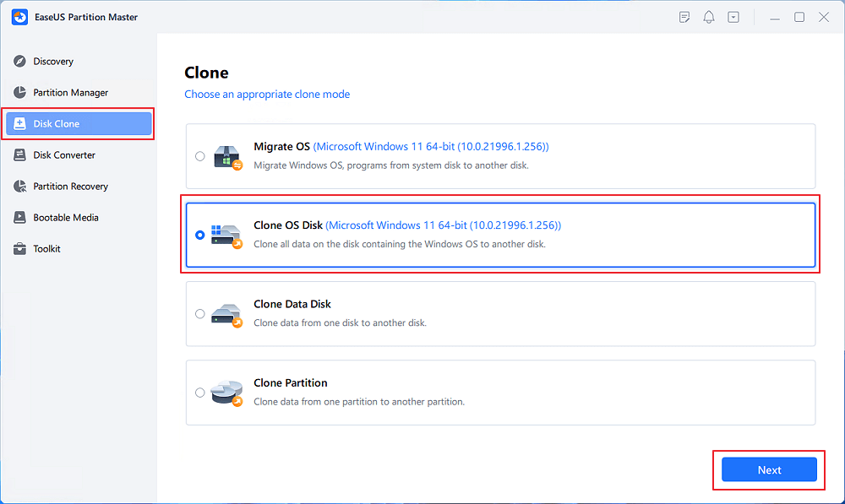This screenshot has height=504, width=845.
Task: Open notifications bell icon
Action: pyautogui.click(x=709, y=17)
